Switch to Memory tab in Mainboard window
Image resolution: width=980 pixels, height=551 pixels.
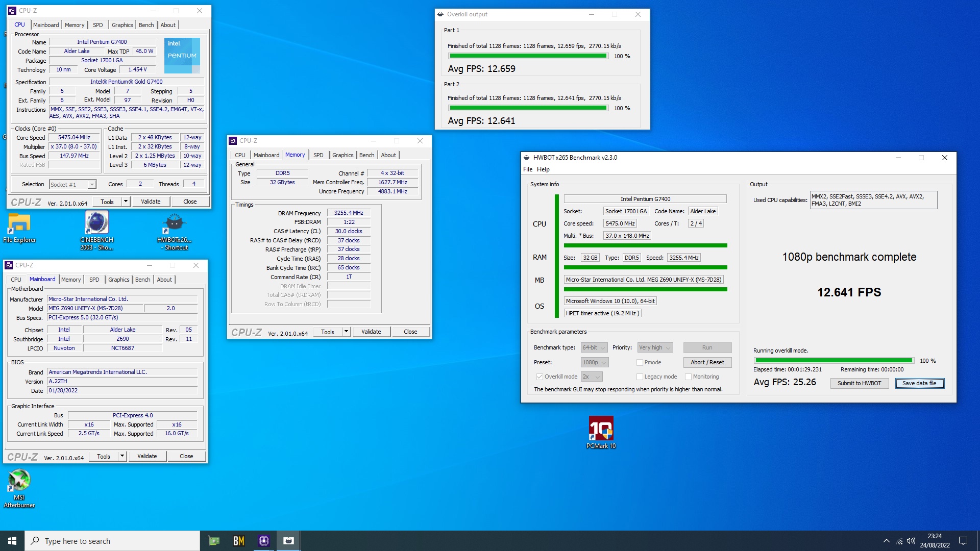(x=70, y=280)
